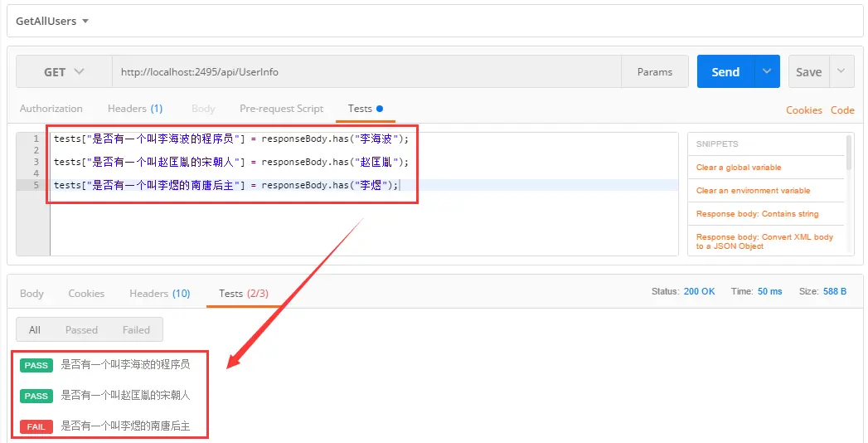Place cursor on test script line 3
Viewport: 868px width, 443px height.
click(x=230, y=162)
